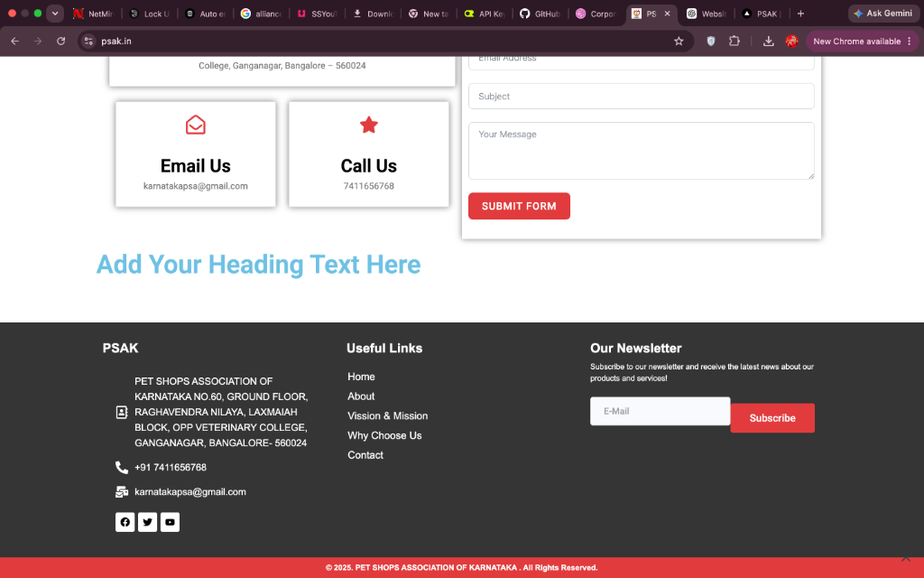Image resolution: width=924 pixels, height=578 pixels.
Task: Focus the Email Address input field
Action: click(x=642, y=61)
